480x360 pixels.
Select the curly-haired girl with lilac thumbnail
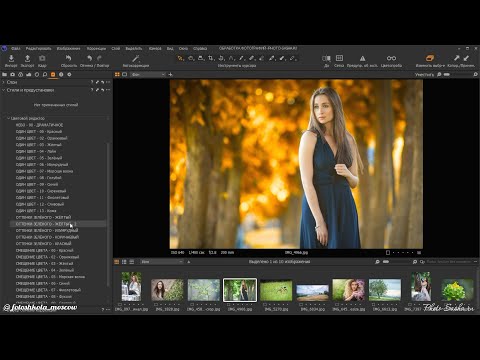(x=349, y=290)
